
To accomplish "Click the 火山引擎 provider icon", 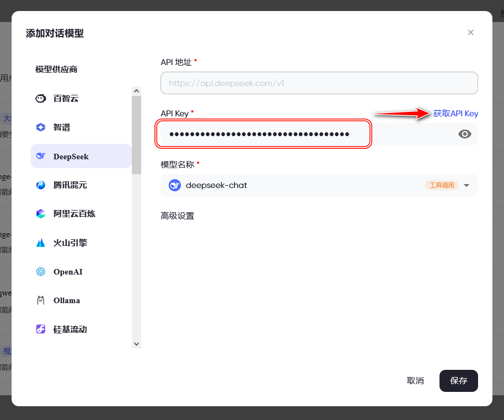I will click(x=40, y=243).
